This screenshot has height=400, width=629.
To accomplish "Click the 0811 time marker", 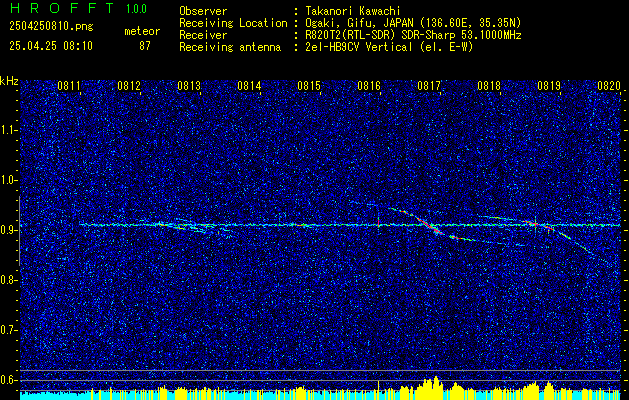I will (x=69, y=86).
